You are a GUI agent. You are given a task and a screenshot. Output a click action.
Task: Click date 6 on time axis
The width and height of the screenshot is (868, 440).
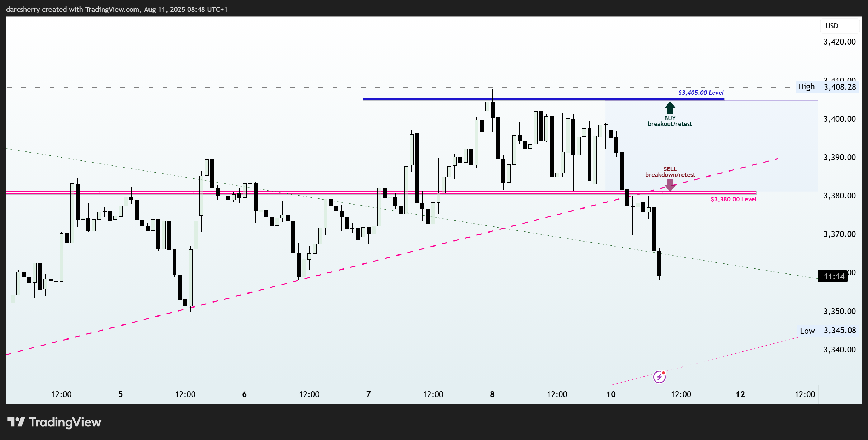(245, 394)
